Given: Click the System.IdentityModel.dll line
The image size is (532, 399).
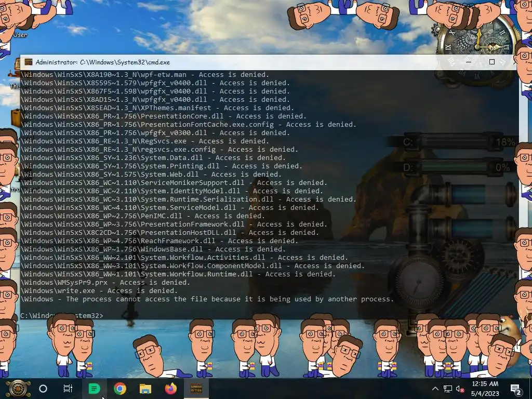Looking at the screenshot, I should pos(171,191).
